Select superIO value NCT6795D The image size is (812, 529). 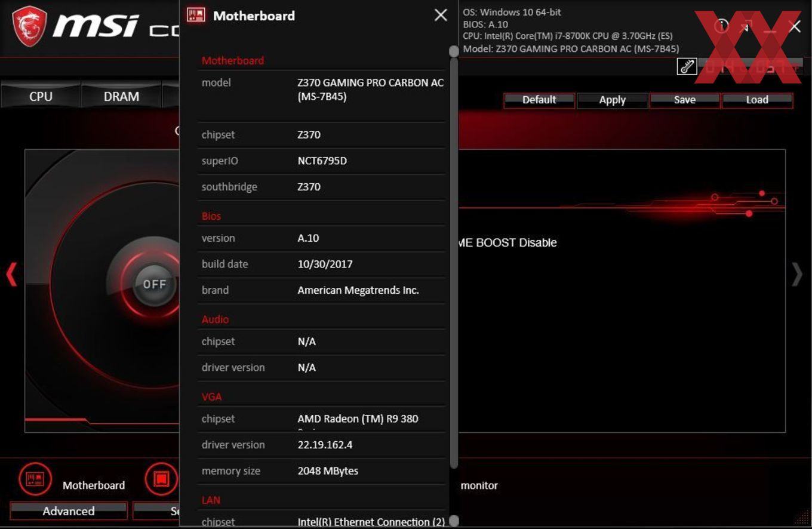(x=322, y=161)
